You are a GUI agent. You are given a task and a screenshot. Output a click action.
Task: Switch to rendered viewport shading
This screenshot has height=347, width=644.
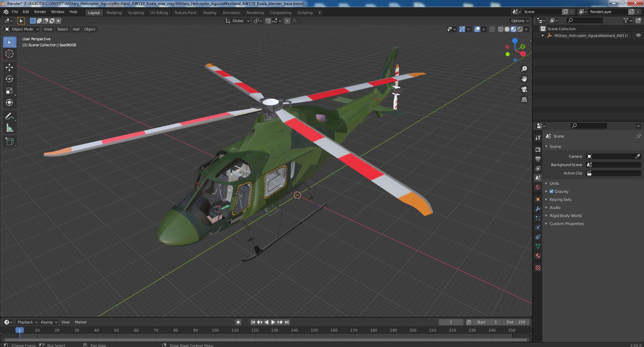coord(520,29)
